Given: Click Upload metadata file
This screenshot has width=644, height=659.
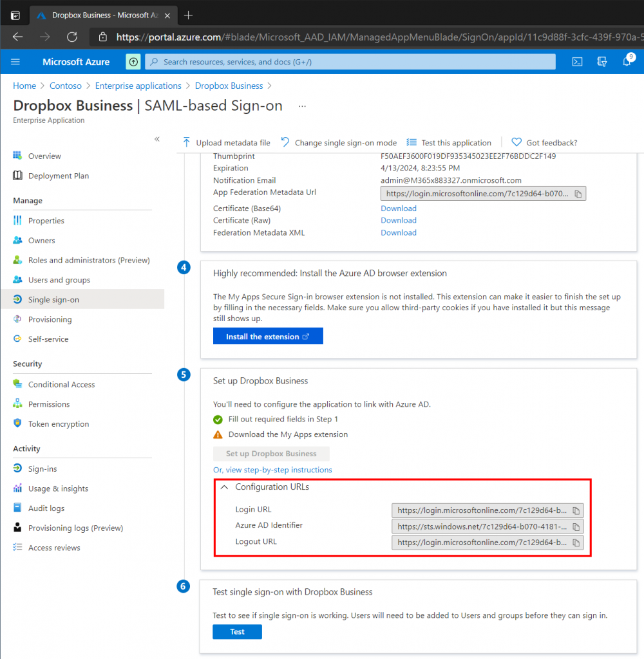Looking at the screenshot, I should [x=227, y=142].
